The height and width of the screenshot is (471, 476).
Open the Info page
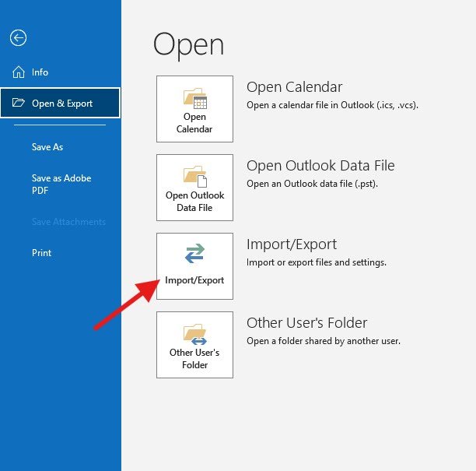[40, 72]
